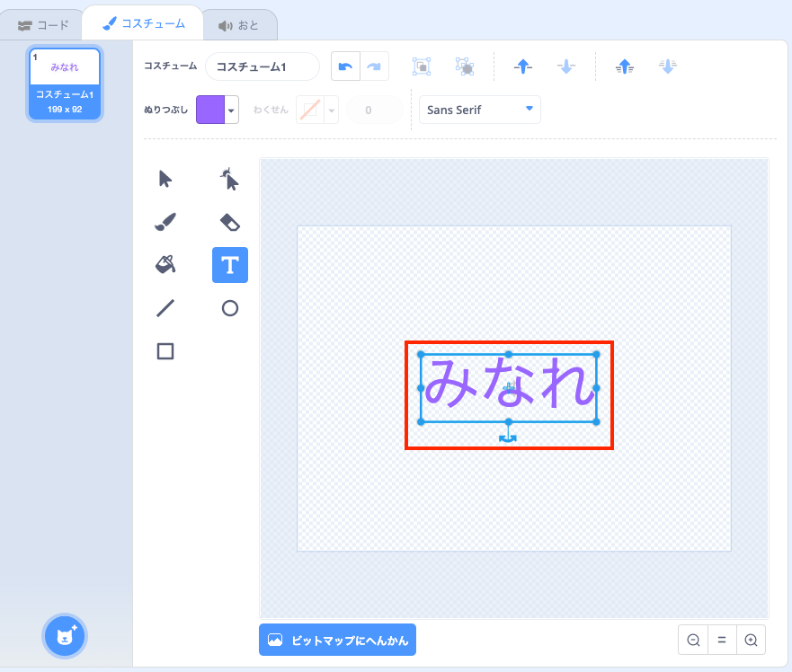The image size is (792, 672).
Task: Switch to the コード tab
Action: 43,25
